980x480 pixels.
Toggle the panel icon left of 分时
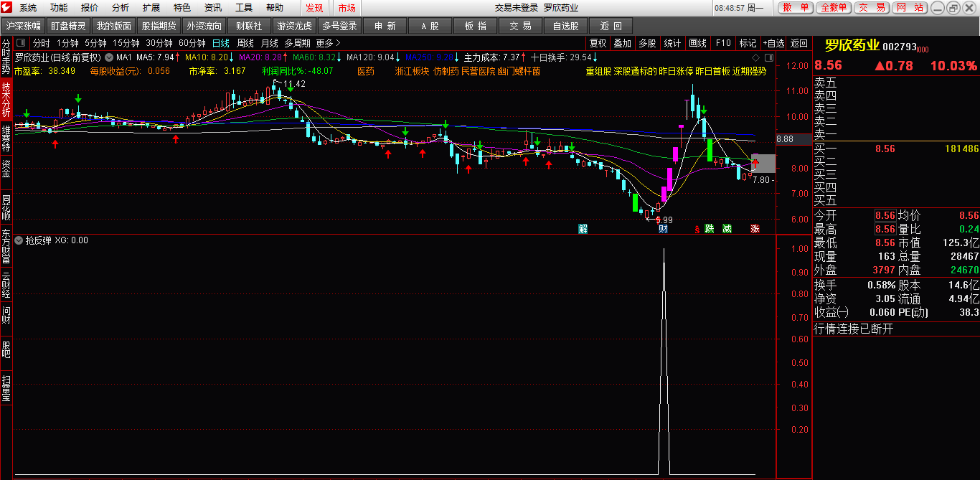pyautogui.click(x=21, y=43)
